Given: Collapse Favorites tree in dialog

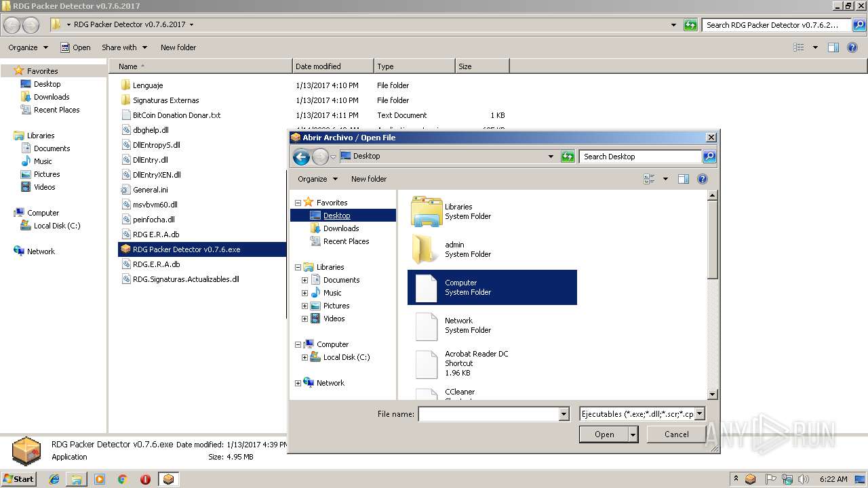Looking at the screenshot, I should pyautogui.click(x=298, y=203).
